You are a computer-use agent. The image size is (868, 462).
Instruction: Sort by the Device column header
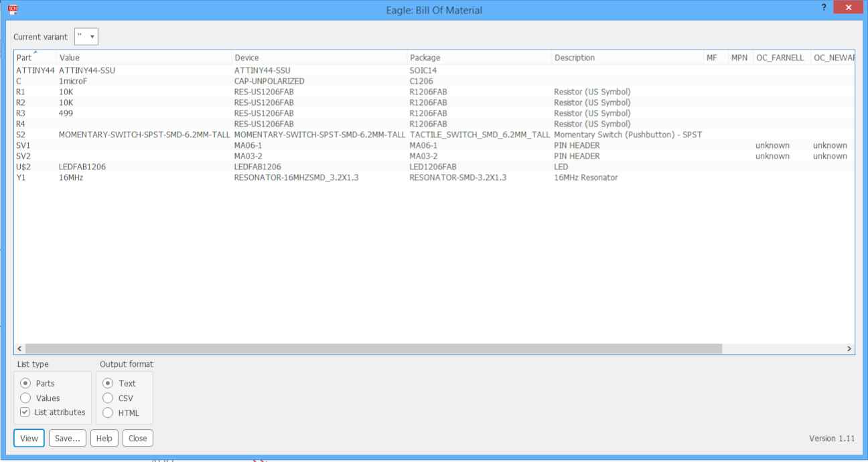[x=320, y=58]
